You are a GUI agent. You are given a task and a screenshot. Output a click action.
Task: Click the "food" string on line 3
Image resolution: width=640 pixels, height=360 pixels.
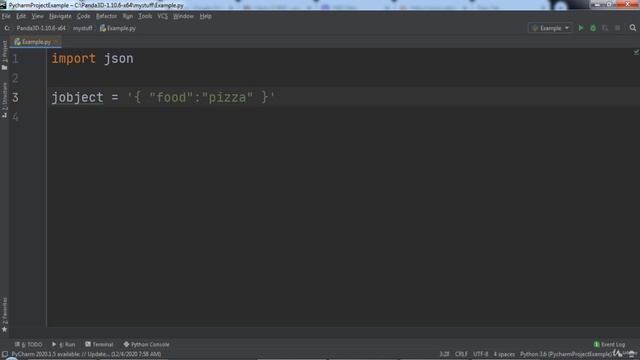[171, 98]
